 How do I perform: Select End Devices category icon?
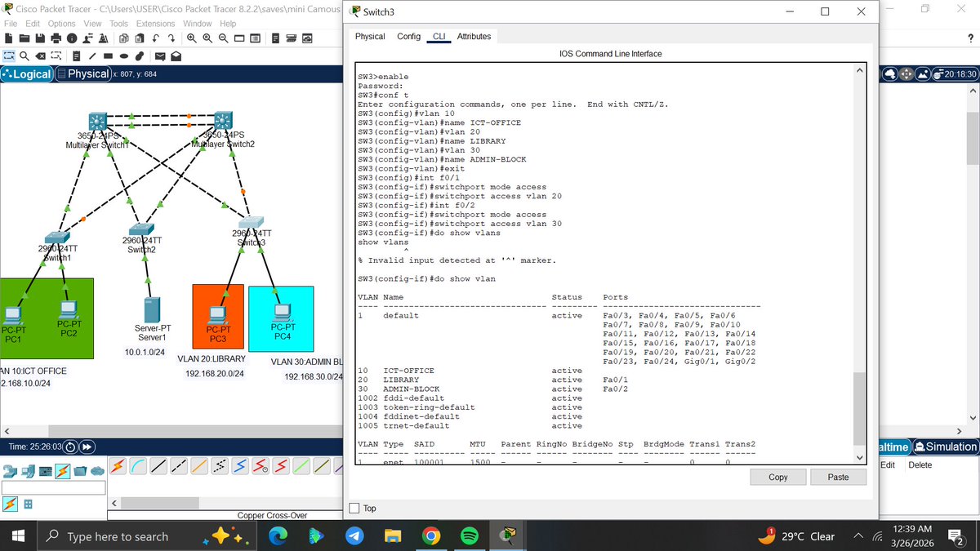(x=28, y=471)
